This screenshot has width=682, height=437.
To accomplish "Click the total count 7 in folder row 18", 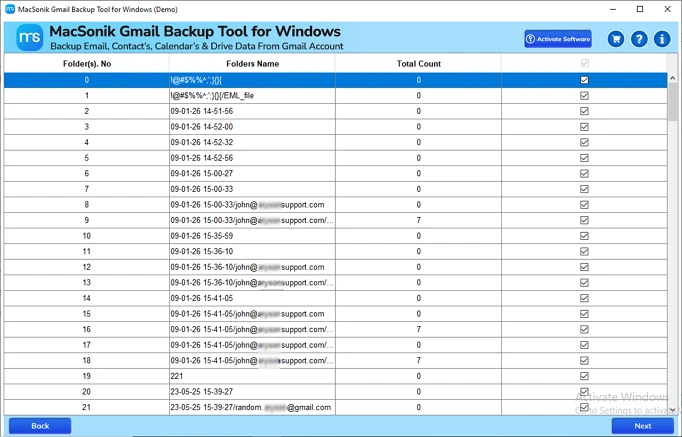I will (x=418, y=360).
